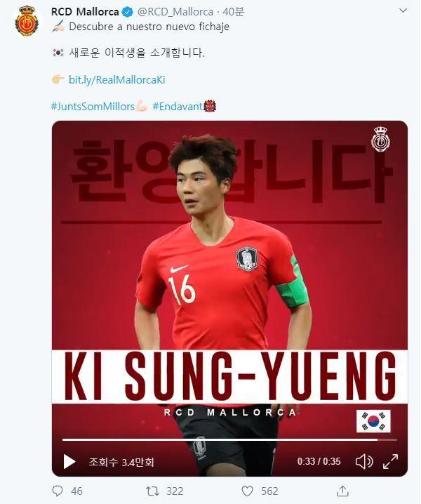Click the RCD Mallorca profile avatar
The height and width of the screenshot is (504, 421).
click(27, 21)
